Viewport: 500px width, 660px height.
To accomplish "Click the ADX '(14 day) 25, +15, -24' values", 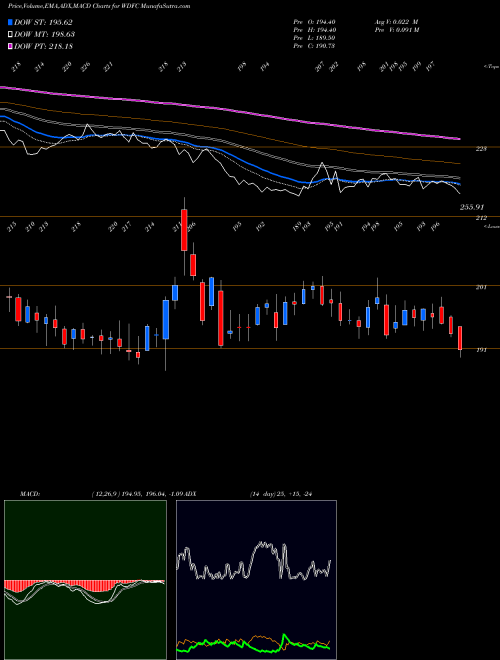I will click(281, 494).
